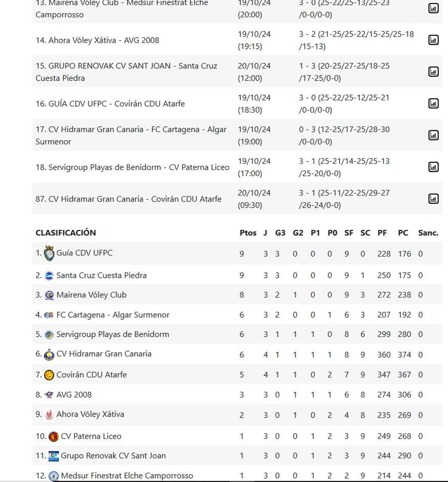This screenshot has height=482, width=448.
Task: Click the Ahora Vóley Xátiva crest
Action: click(x=49, y=414)
